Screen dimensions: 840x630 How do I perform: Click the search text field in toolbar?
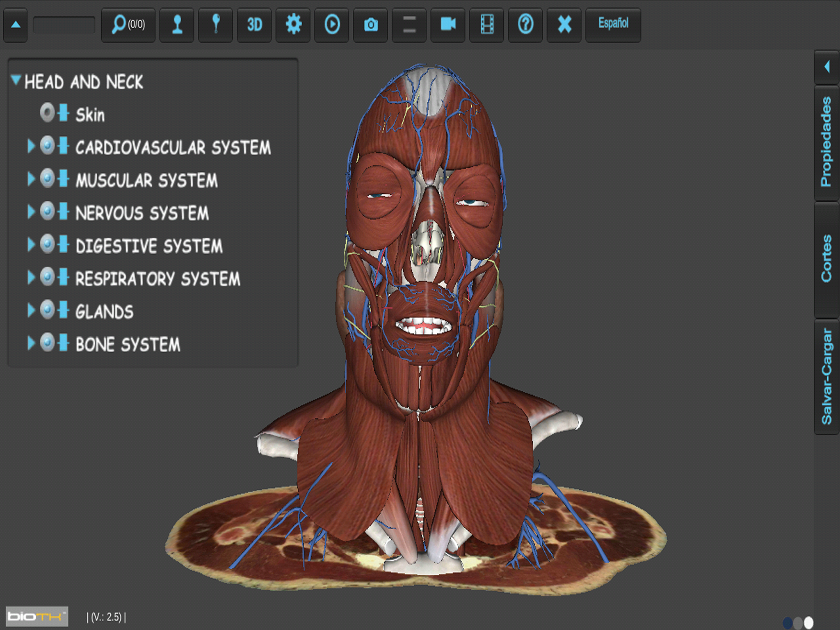tap(64, 25)
